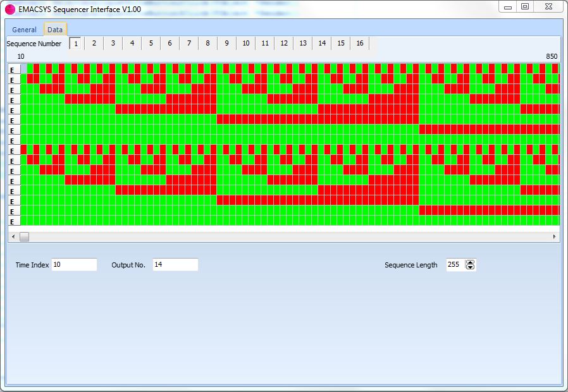Pick Sequence Number 5
Image resolution: width=568 pixels, height=392 pixels.
click(x=151, y=43)
